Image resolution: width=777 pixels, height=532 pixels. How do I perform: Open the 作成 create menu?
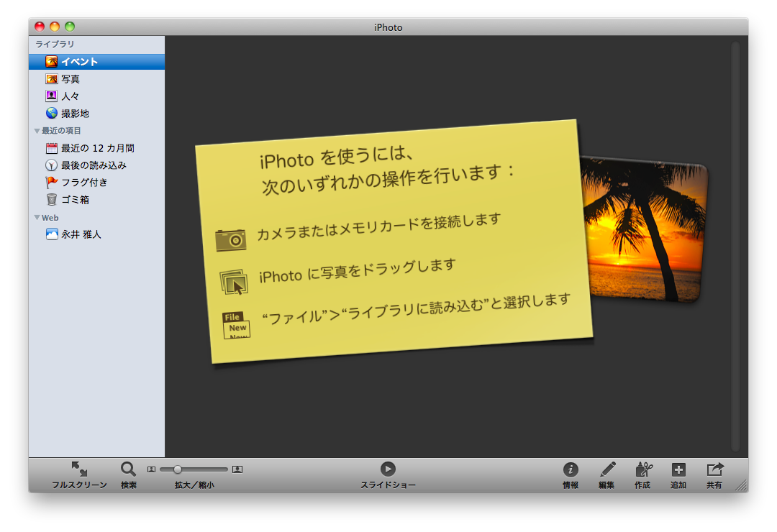pos(642,475)
